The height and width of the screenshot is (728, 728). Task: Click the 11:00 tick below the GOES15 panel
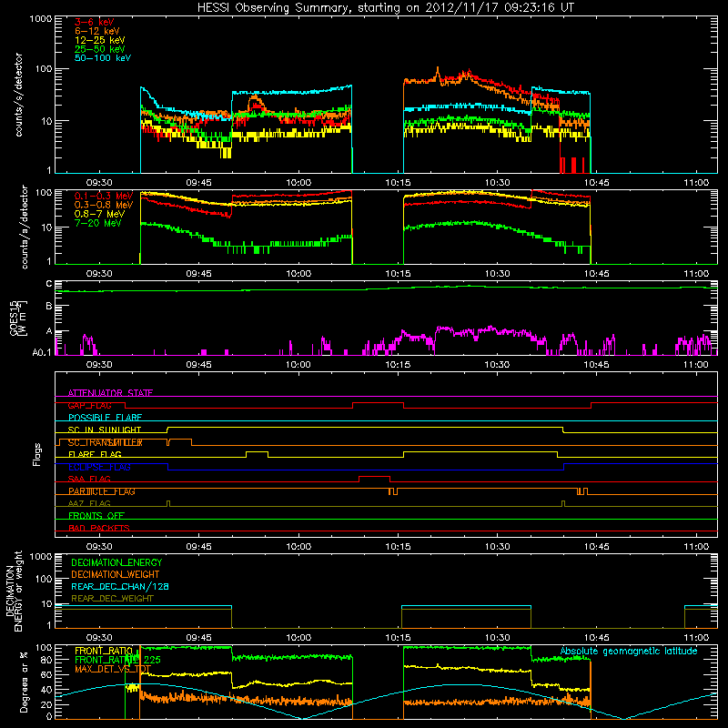(x=696, y=365)
